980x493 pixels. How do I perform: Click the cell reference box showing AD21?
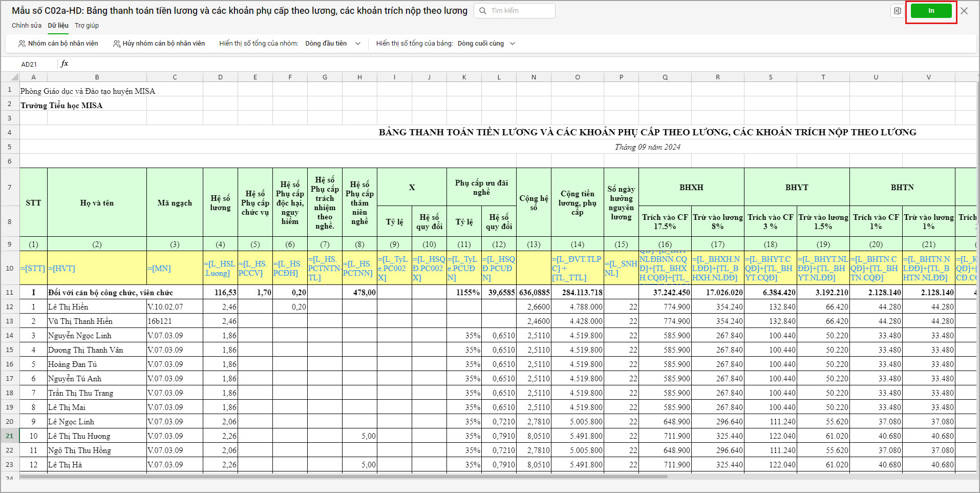pyautogui.click(x=29, y=64)
